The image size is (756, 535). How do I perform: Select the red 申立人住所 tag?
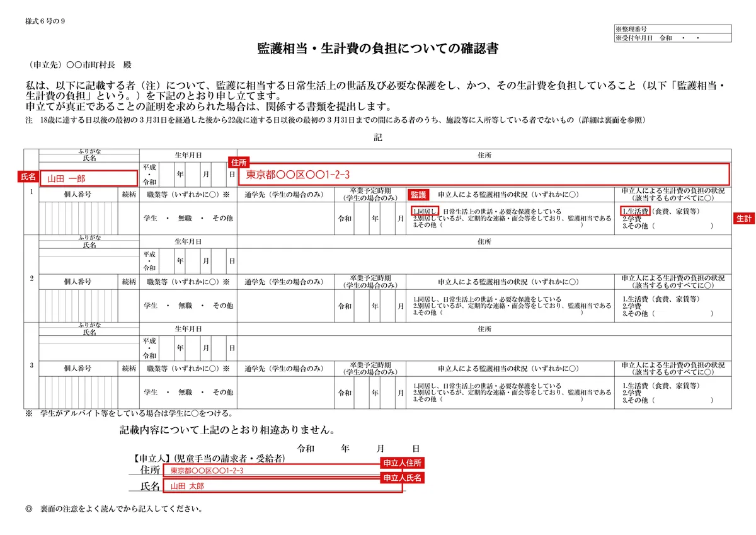point(401,463)
